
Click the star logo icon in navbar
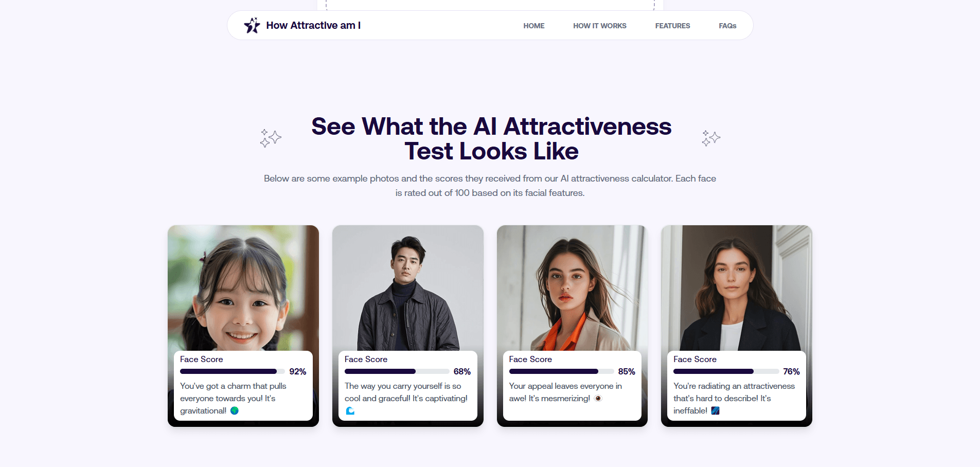click(252, 25)
